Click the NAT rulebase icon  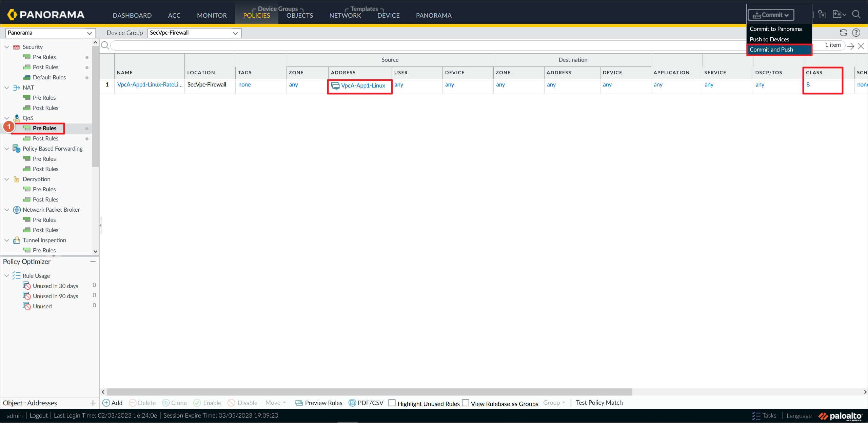pyautogui.click(x=16, y=88)
